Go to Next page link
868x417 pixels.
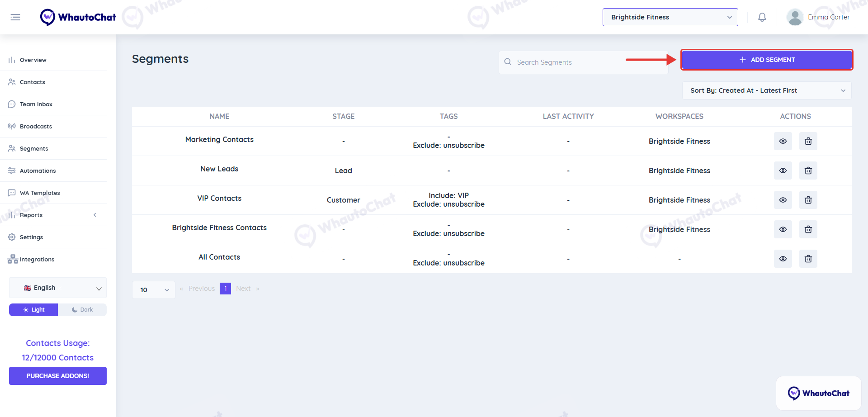point(243,289)
